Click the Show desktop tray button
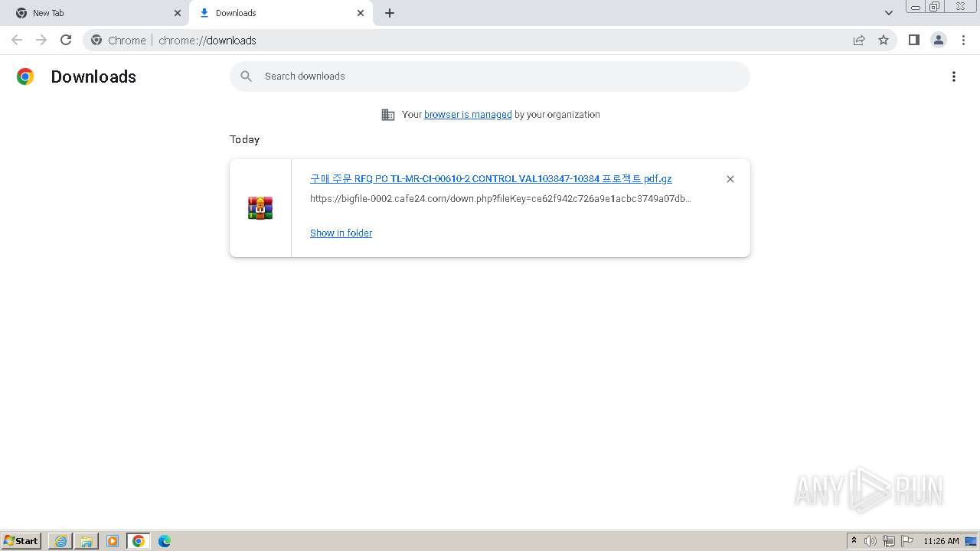Image resolution: width=980 pixels, height=551 pixels. (x=972, y=541)
